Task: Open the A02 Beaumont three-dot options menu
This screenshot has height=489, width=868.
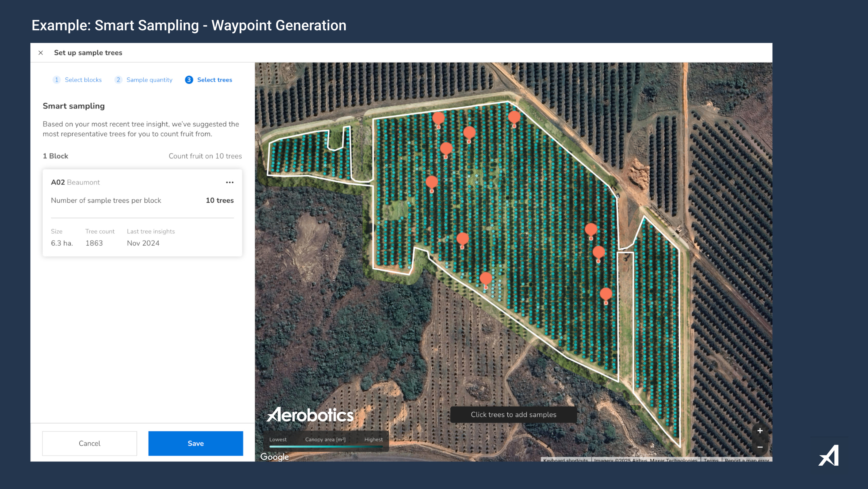Action: (x=230, y=182)
